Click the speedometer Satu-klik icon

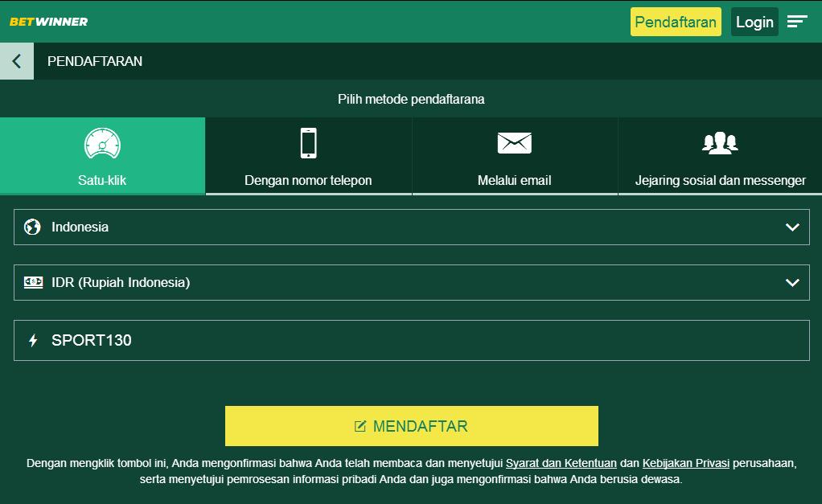click(x=102, y=143)
